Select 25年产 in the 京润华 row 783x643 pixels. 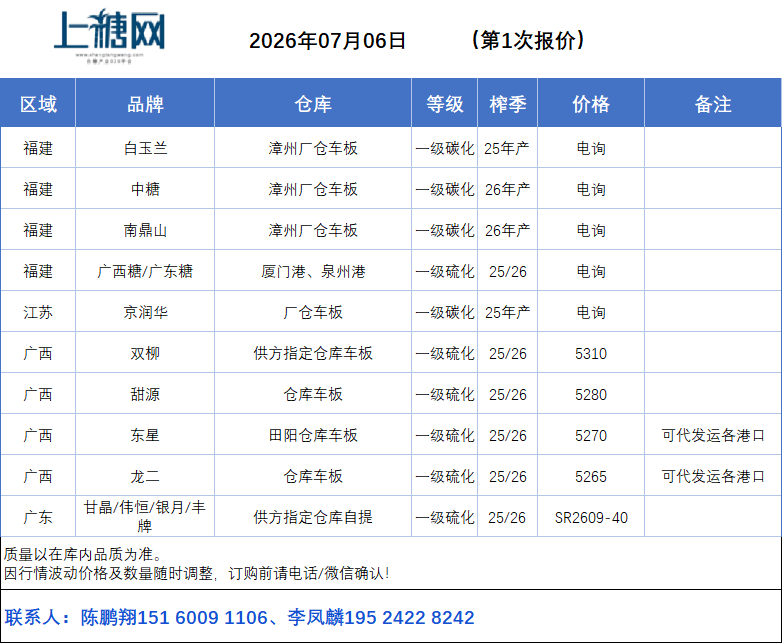[507, 312]
